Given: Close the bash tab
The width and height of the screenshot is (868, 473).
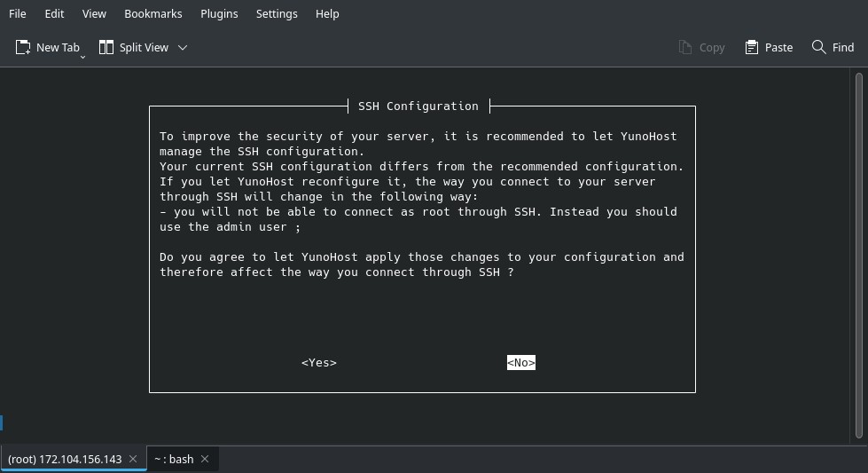Looking at the screenshot, I should click(x=205, y=459).
